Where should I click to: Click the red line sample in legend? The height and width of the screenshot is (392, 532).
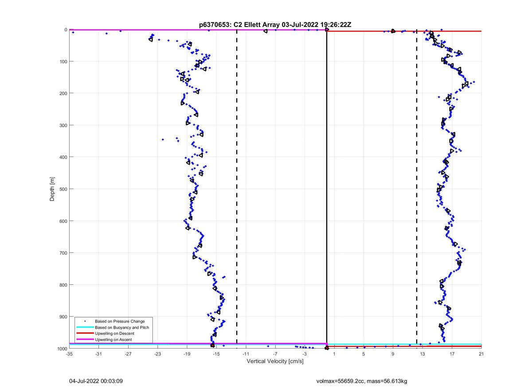(x=85, y=334)
